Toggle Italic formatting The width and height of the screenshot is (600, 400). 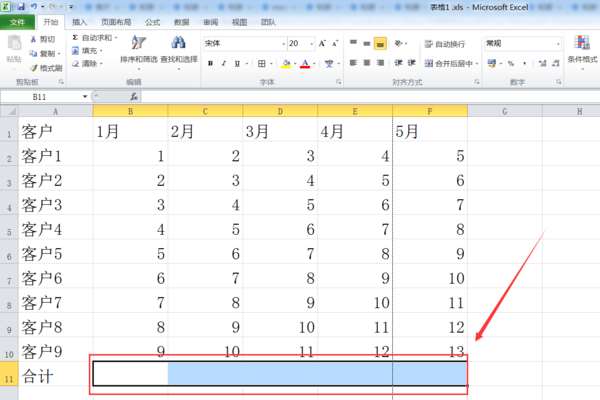coord(223,63)
